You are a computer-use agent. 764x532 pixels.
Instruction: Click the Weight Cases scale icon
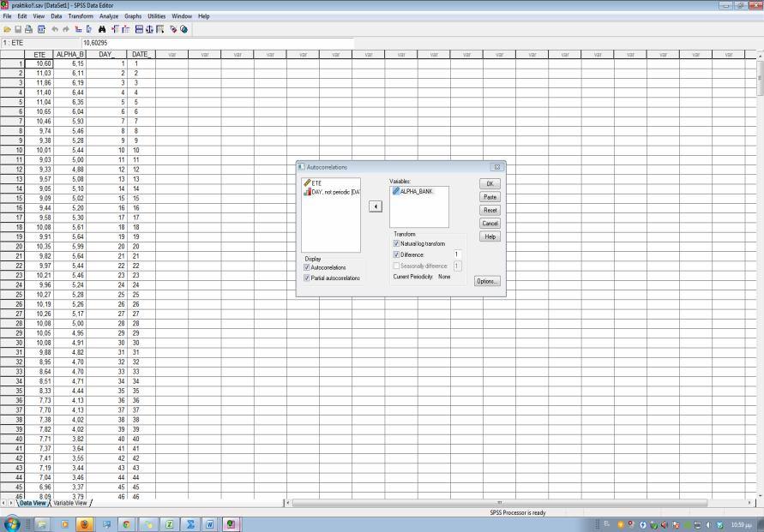pyautogui.click(x=149, y=30)
